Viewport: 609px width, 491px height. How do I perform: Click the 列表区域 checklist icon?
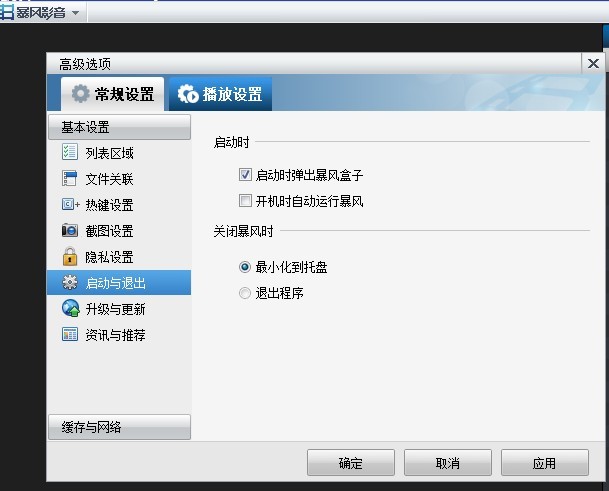pyautogui.click(x=70, y=152)
